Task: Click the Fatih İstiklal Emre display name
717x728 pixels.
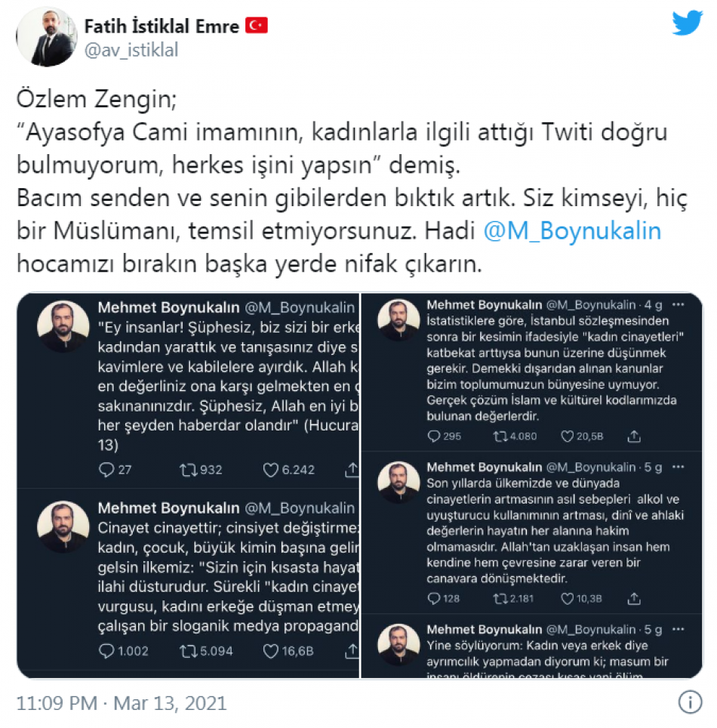Action: click(x=162, y=26)
